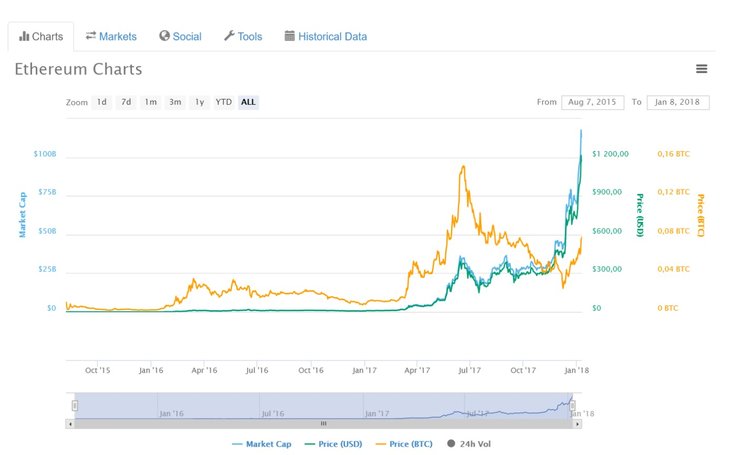Screen dimensions: 750x455
Task: Click the Markets exchange-arrows icon
Action: point(91,36)
